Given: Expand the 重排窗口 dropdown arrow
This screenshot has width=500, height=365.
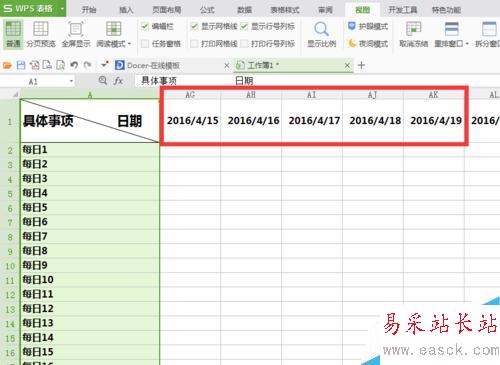Looking at the screenshot, I should [x=467, y=43].
